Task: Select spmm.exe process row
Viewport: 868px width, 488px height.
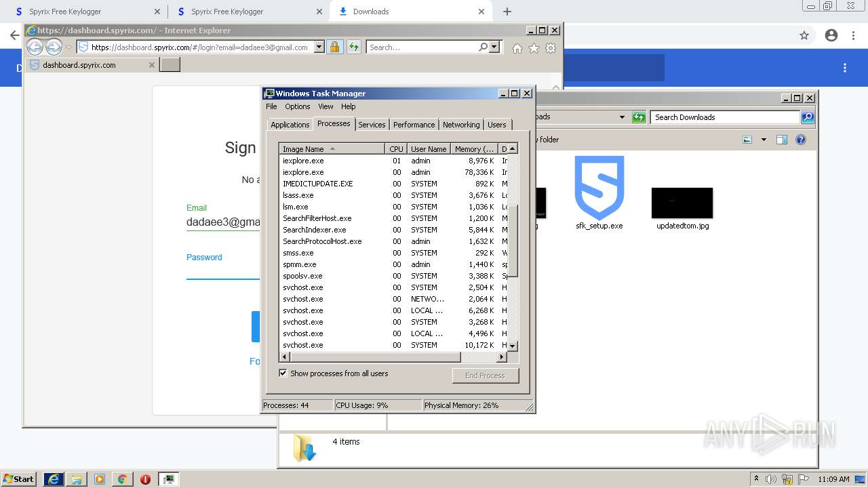Action: point(393,264)
